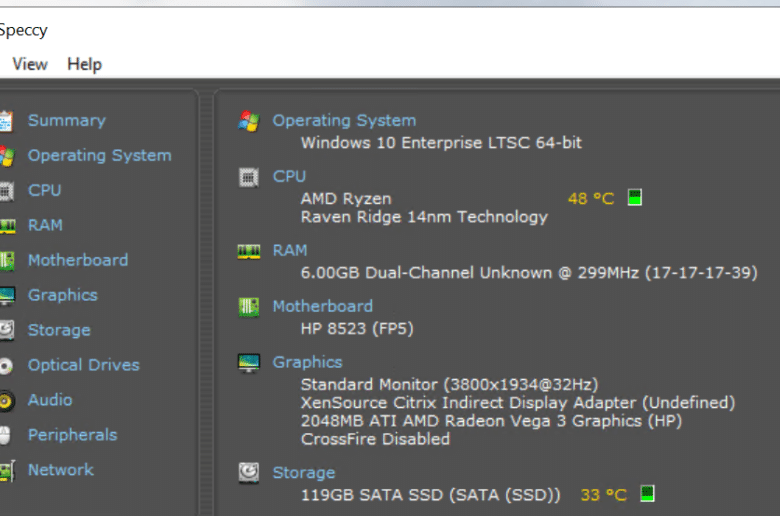
Task: Click the Motherboard sidebar icon
Action: [7, 261]
